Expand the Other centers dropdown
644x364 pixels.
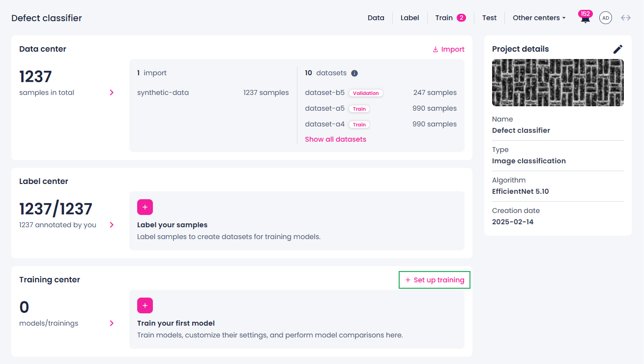tap(539, 18)
